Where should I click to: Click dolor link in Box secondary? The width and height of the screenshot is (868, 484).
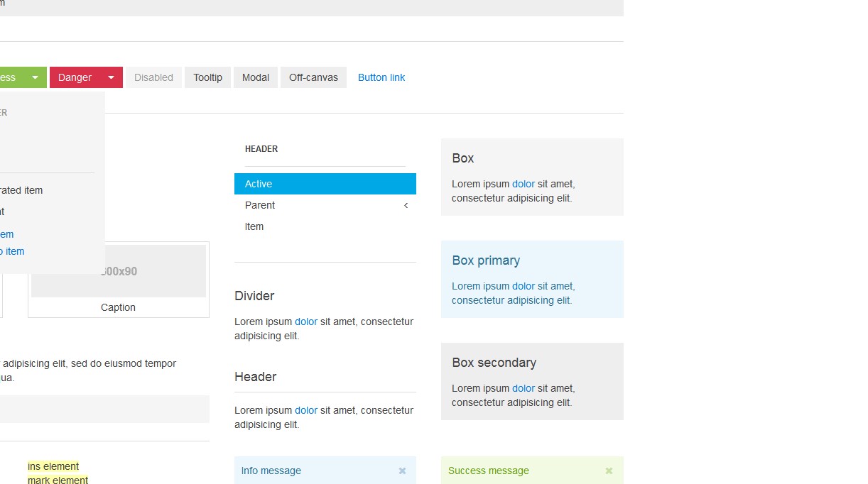(x=523, y=388)
